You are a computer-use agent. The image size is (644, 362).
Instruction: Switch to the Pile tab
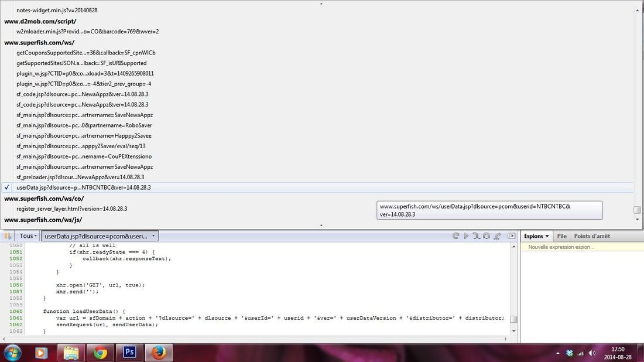tap(561, 236)
